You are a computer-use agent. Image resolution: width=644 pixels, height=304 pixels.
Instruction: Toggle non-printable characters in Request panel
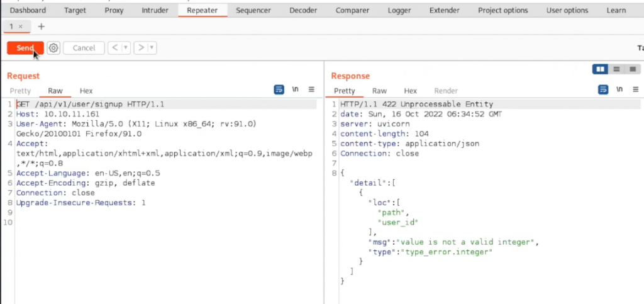coord(296,90)
